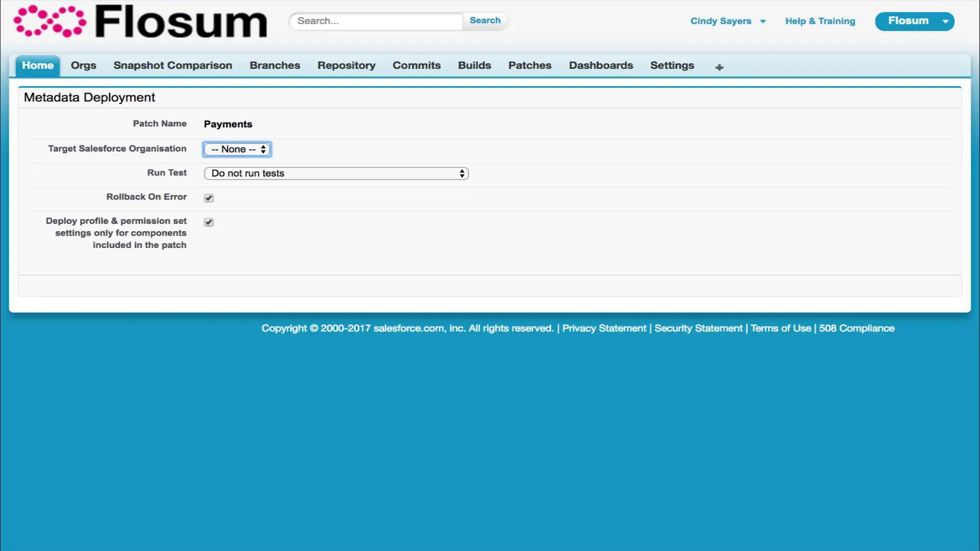This screenshot has height=551, width=980.
Task: Open the Snapshot Comparison tab
Action: click(x=173, y=66)
